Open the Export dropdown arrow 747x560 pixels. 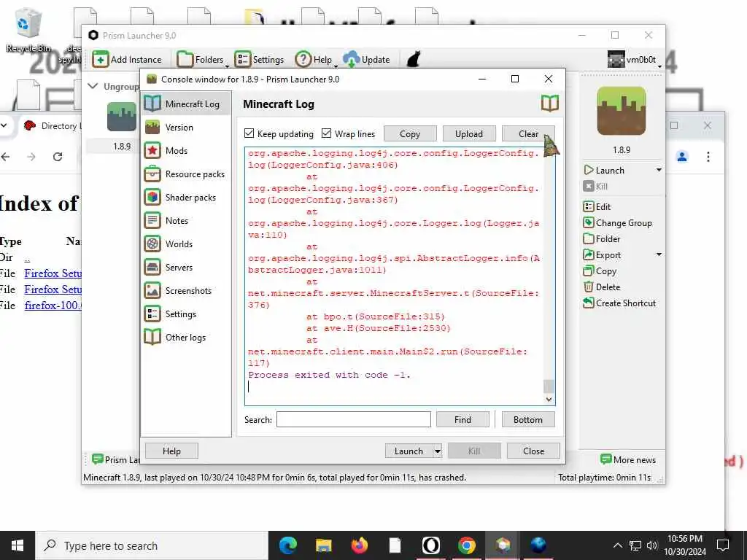659,254
